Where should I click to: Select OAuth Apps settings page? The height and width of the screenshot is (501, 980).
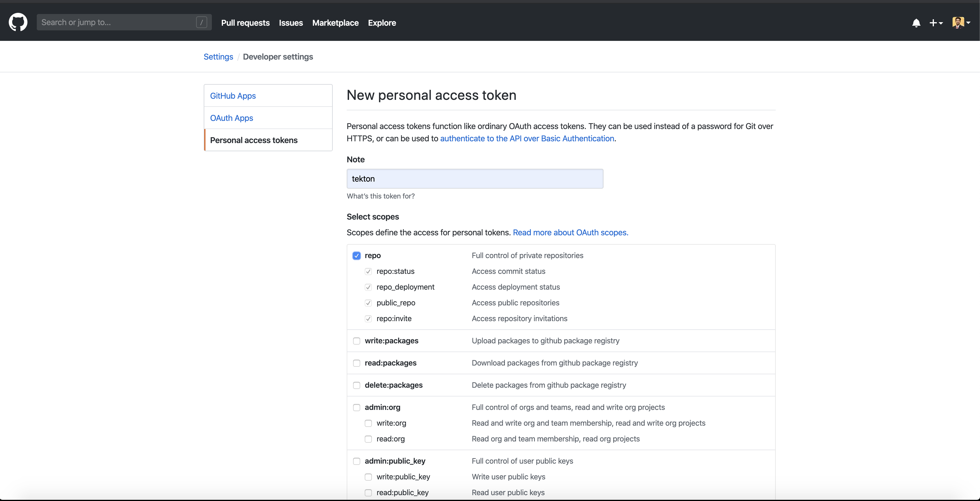(232, 118)
